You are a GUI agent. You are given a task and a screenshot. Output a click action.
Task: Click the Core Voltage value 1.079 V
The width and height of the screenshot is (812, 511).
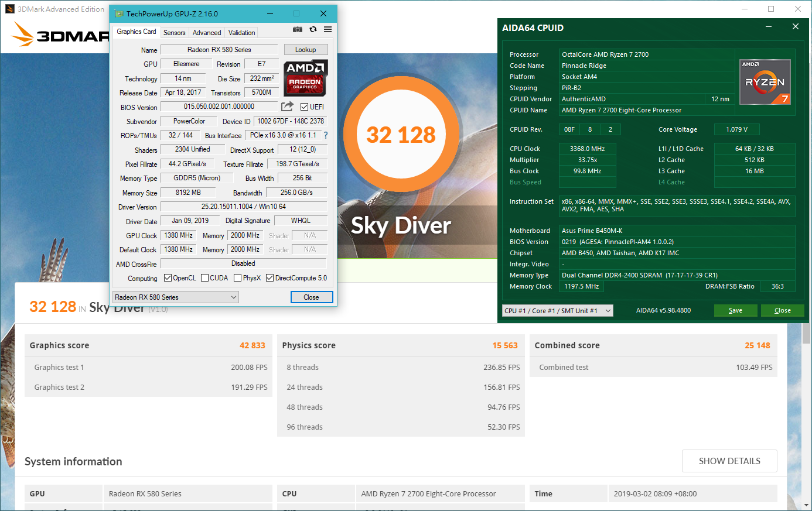(737, 129)
